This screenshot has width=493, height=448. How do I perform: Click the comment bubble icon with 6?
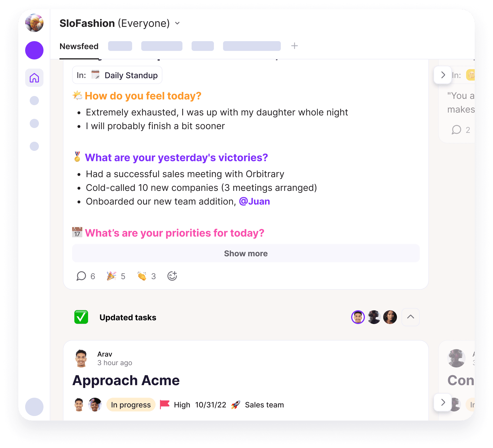click(x=81, y=276)
